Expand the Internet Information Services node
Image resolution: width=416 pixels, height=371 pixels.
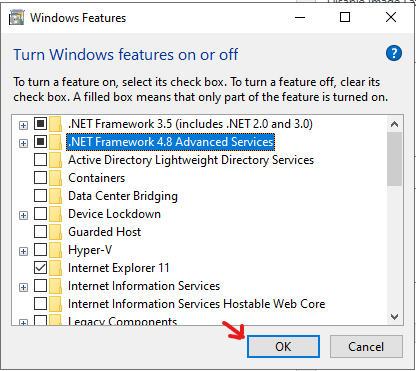pos(23,288)
